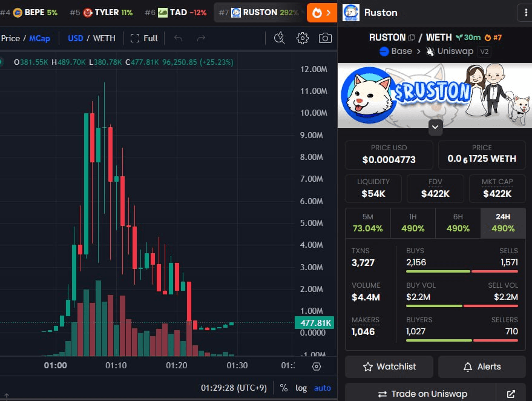The width and height of the screenshot is (532, 401).
Task: Open external link icon beside Trade on Uniswap
Action: coord(511,394)
